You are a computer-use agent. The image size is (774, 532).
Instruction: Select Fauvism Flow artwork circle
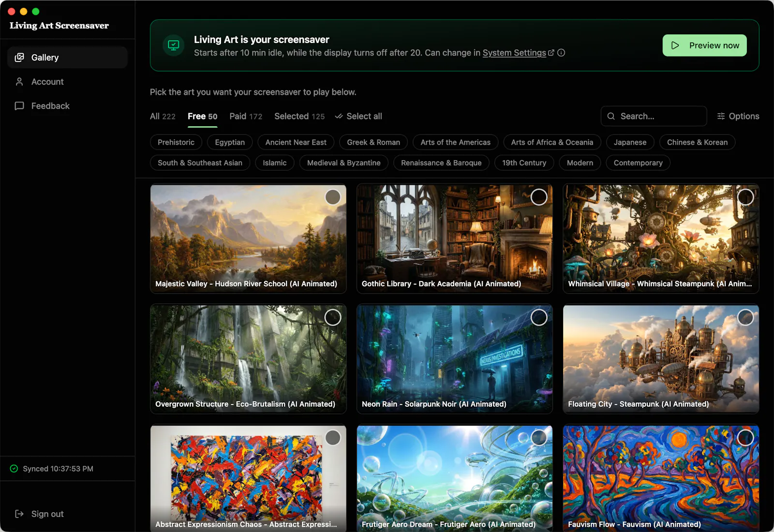coord(745,438)
